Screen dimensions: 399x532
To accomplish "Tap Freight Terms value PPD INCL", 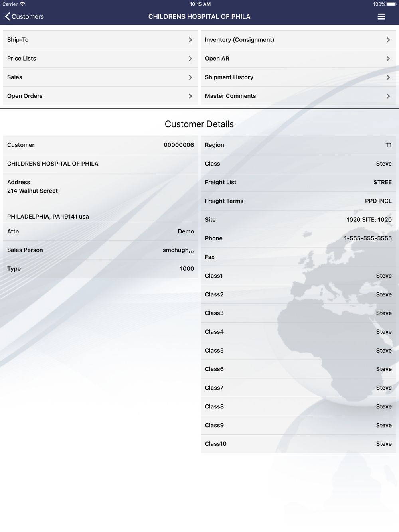I will tap(378, 201).
